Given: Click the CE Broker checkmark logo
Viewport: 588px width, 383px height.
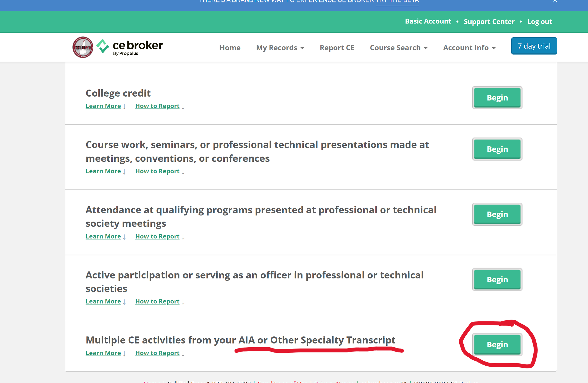Looking at the screenshot, I should (x=103, y=46).
